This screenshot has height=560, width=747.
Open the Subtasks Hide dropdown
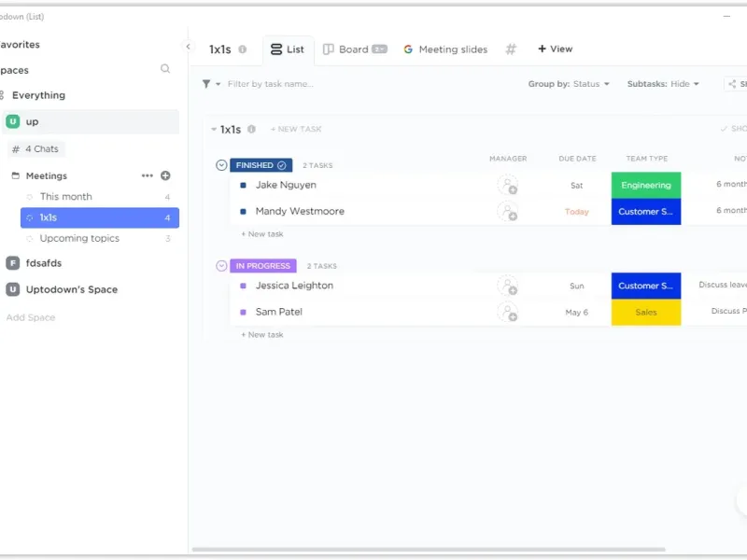pyautogui.click(x=663, y=84)
